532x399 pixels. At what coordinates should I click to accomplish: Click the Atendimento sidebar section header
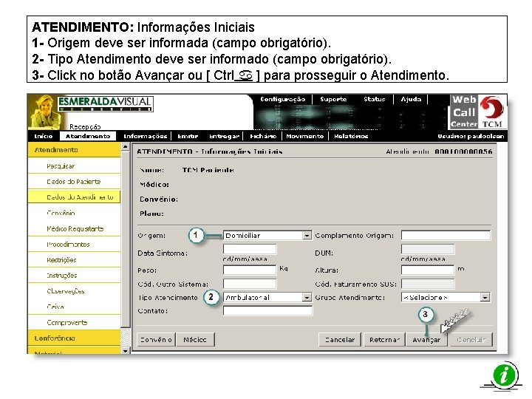tap(75, 150)
